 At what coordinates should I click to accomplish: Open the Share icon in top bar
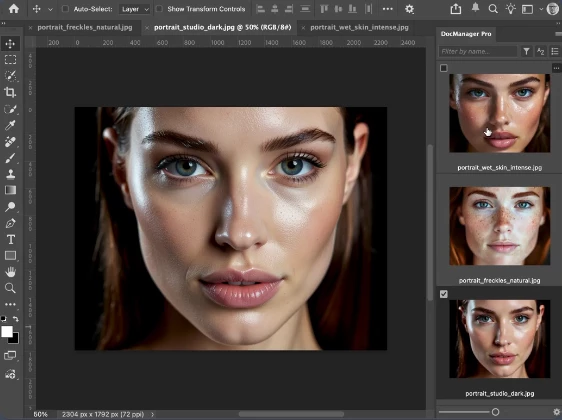[456, 9]
